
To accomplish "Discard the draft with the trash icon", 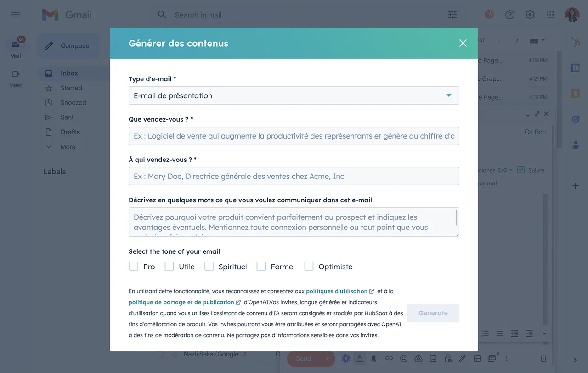I will coord(543,358).
